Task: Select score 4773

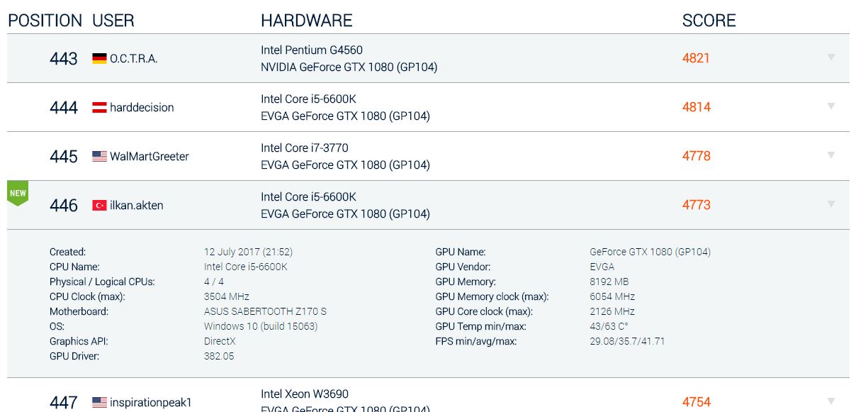Action: click(697, 205)
